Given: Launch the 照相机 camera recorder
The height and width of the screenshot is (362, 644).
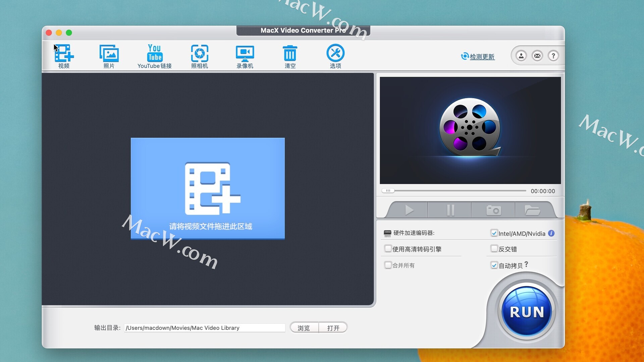Looking at the screenshot, I should coord(200,56).
